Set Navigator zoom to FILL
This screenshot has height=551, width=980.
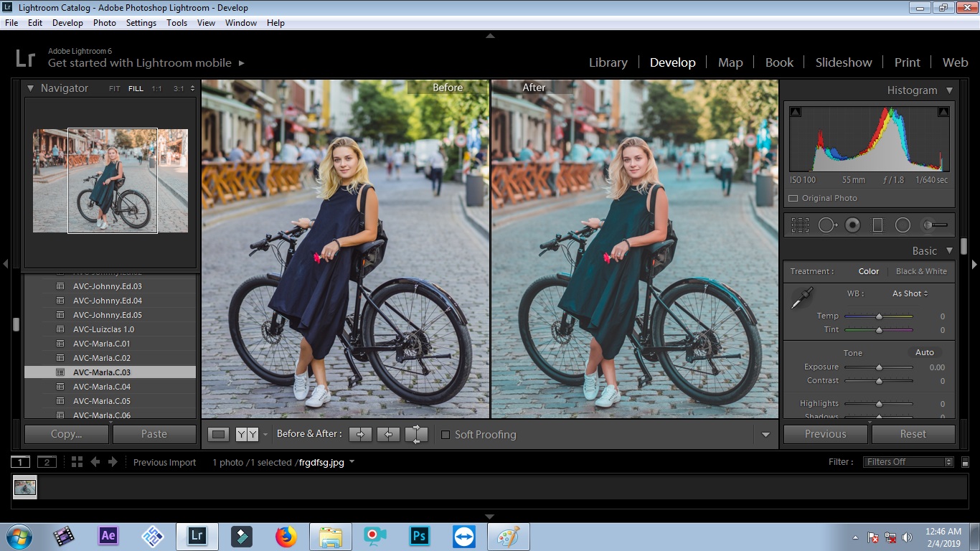[x=136, y=89]
